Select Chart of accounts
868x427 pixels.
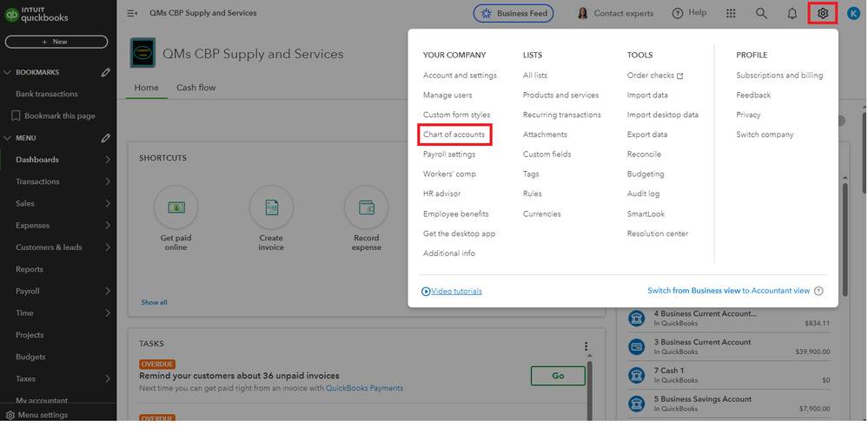click(x=454, y=135)
